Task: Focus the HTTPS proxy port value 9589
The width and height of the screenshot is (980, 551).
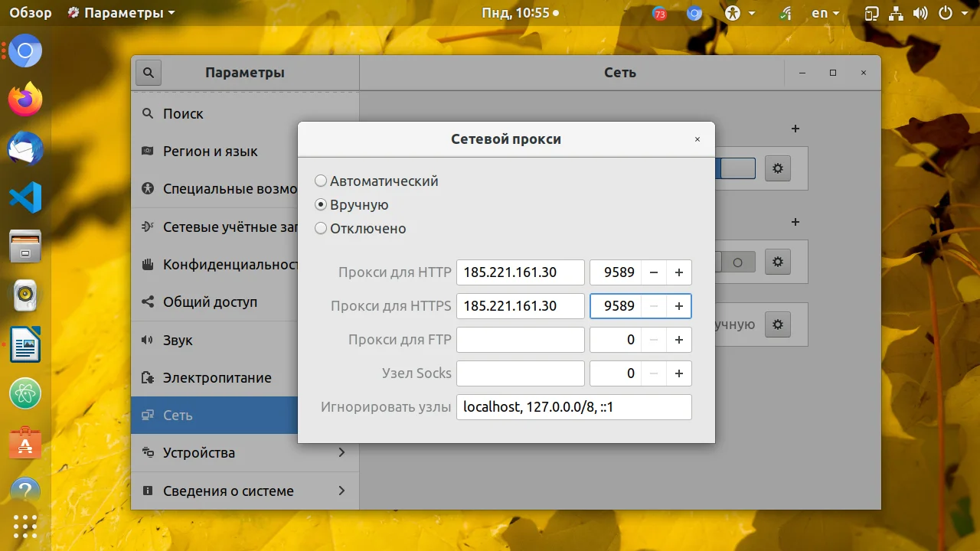Action: (x=616, y=306)
